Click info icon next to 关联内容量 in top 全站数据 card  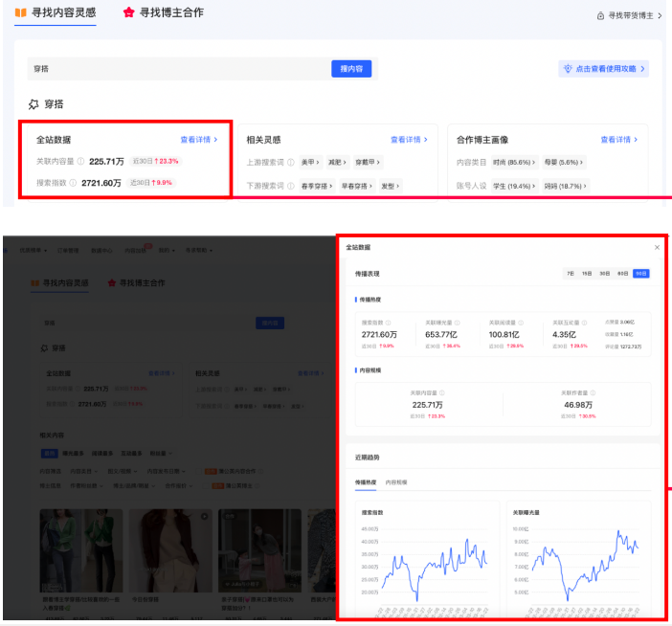80,162
